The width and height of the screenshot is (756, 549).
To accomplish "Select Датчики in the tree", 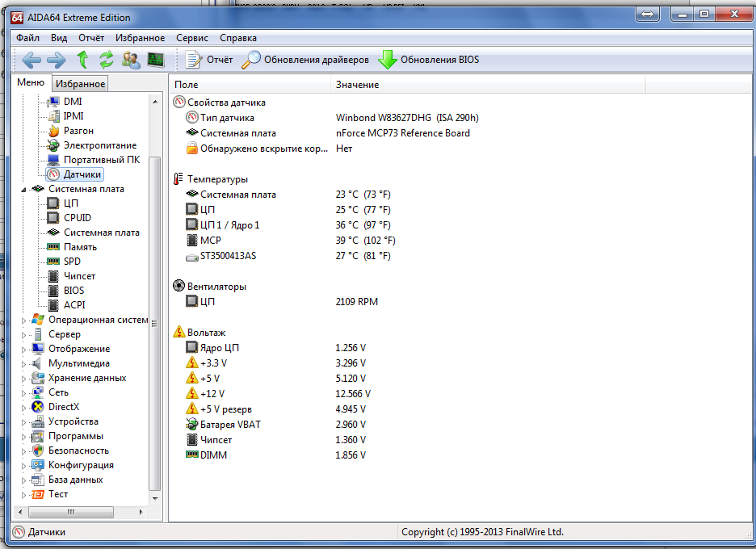I will (82, 174).
